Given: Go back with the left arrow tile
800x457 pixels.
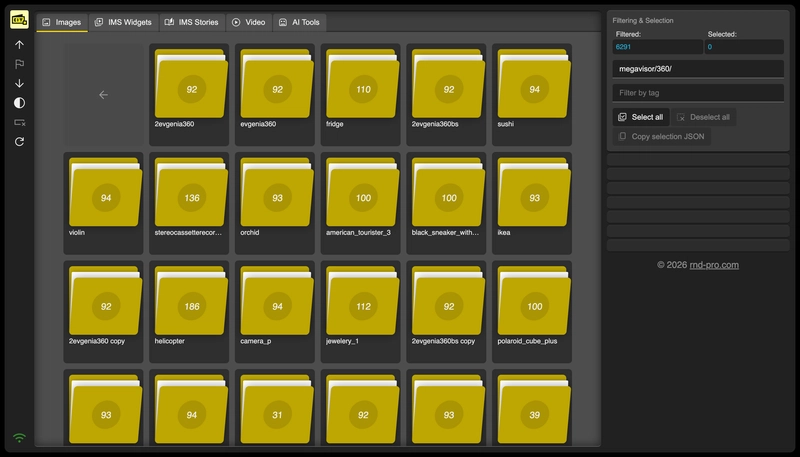Looking at the screenshot, I should (104, 95).
